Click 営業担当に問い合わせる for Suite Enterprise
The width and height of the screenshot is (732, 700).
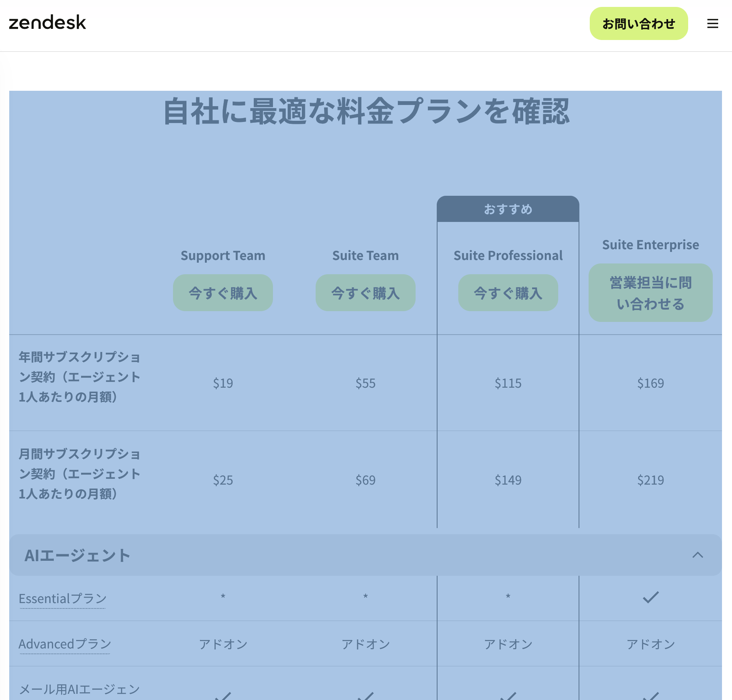pos(650,293)
